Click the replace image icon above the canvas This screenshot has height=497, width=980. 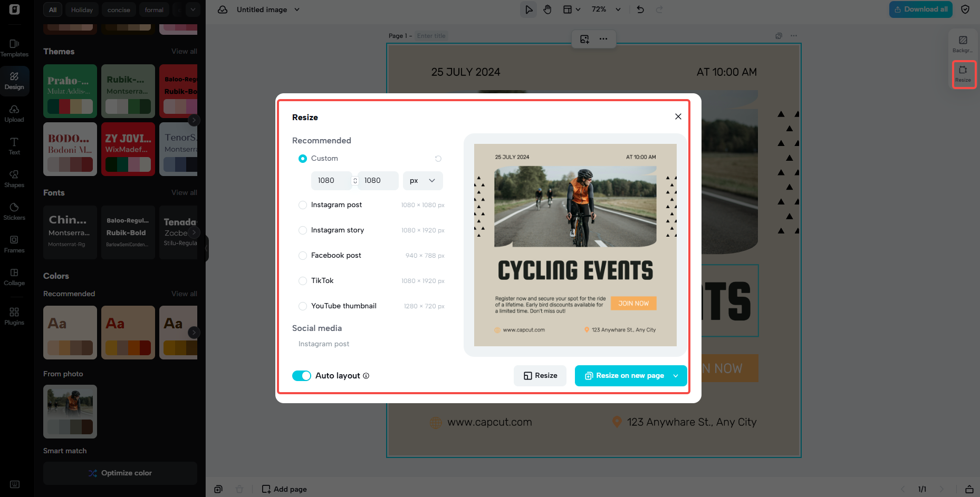click(x=584, y=39)
